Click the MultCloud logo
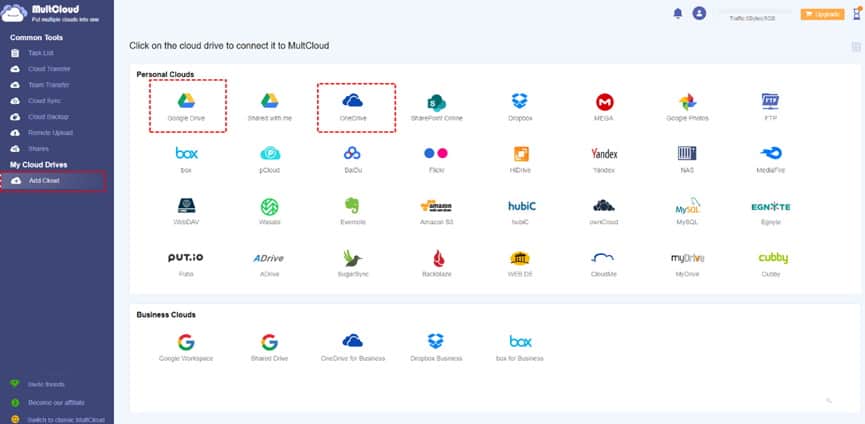865x424 pixels. coord(51,13)
